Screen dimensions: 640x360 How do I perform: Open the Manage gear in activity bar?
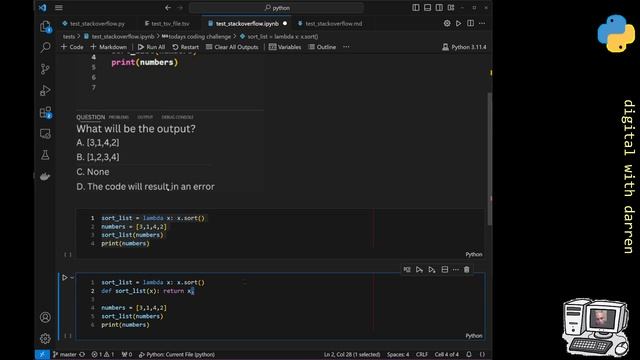click(45, 338)
